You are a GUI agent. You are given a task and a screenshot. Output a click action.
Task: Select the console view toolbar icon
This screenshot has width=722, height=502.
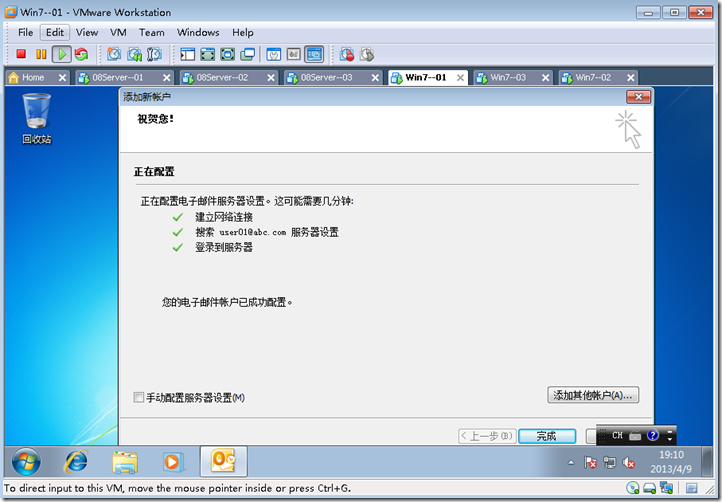click(x=314, y=54)
